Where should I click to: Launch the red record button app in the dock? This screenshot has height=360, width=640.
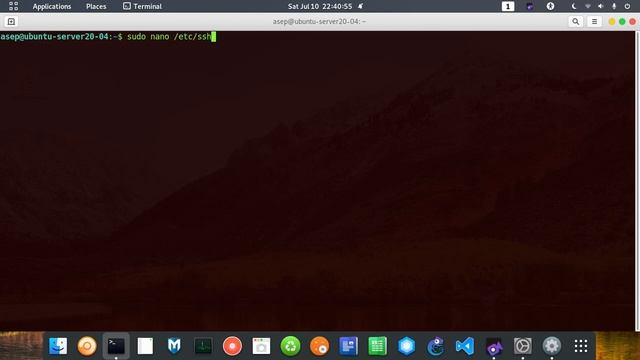click(232, 346)
